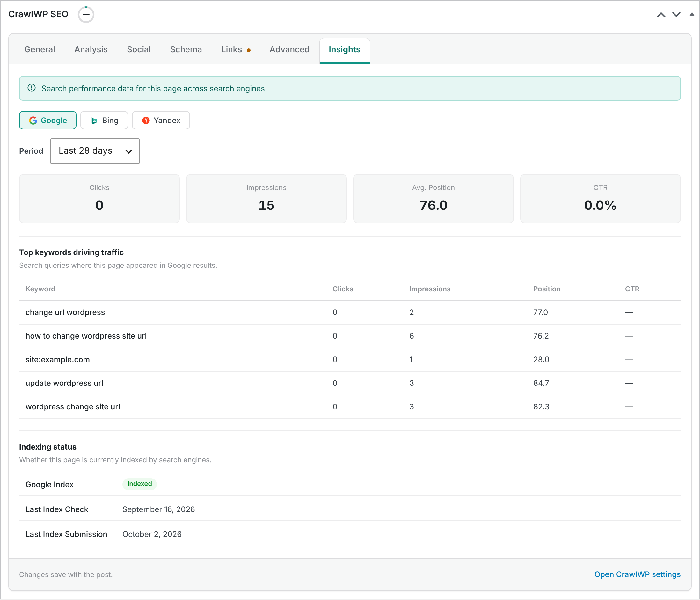Click the September 16, 2026 last check date

click(158, 509)
